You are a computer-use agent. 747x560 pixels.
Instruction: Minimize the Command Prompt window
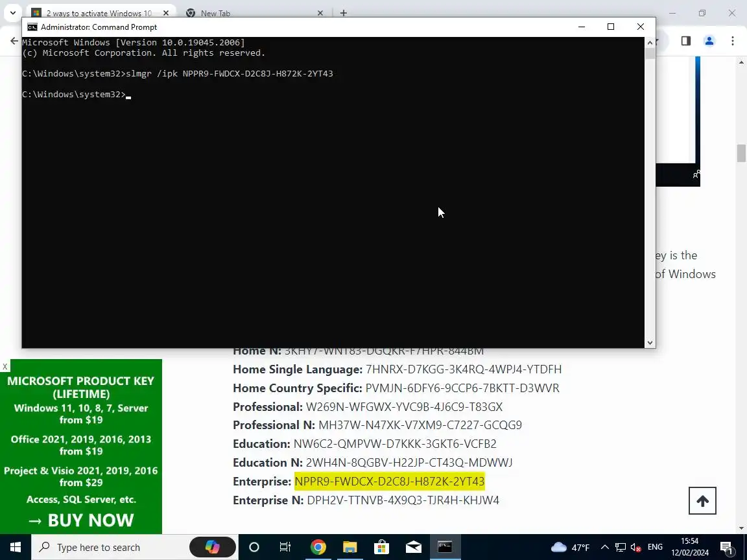pos(581,27)
